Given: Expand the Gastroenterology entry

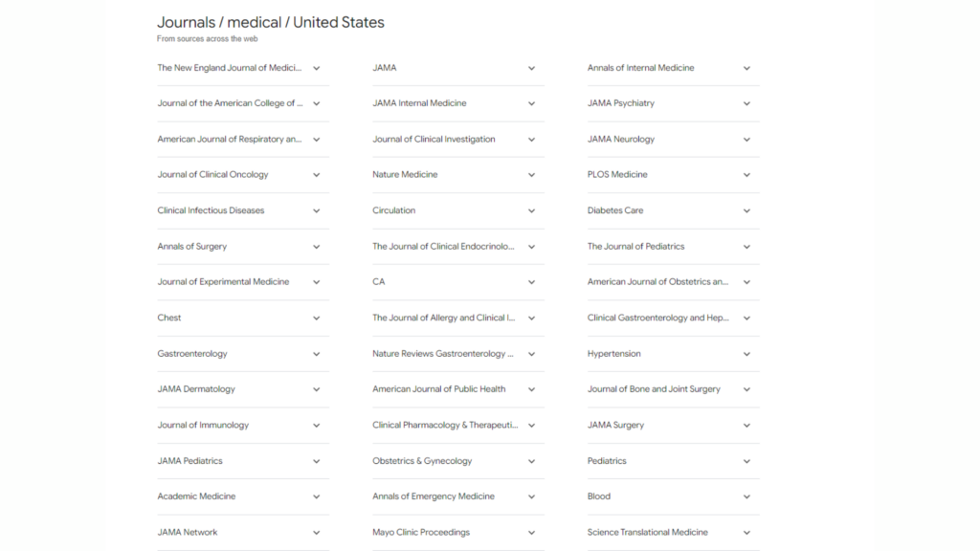Looking at the screenshot, I should pyautogui.click(x=317, y=353).
